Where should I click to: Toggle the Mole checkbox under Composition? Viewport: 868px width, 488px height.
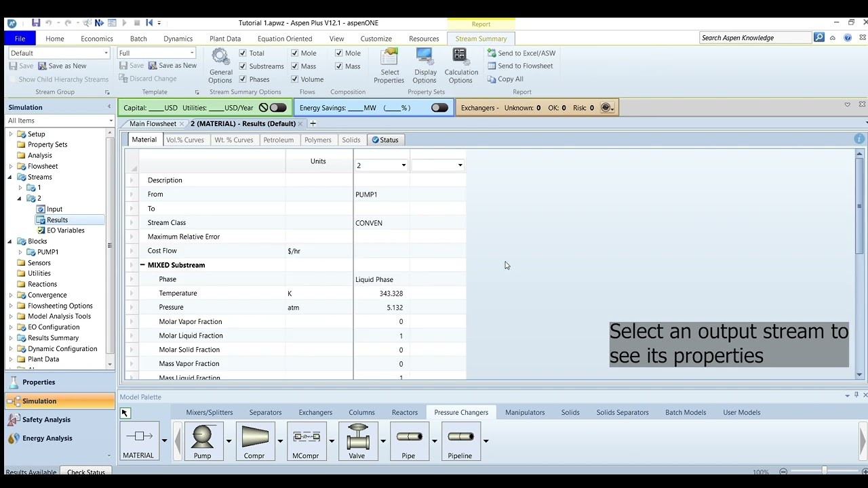pyautogui.click(x=338, y=53)
